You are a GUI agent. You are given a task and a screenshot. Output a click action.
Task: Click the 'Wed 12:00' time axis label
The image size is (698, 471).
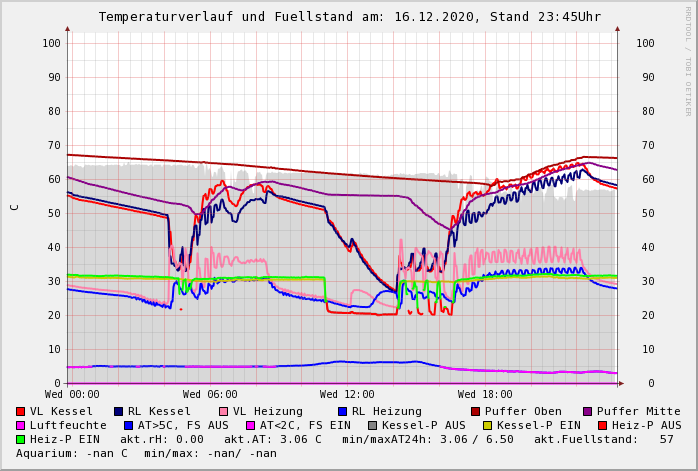[347, 395]
